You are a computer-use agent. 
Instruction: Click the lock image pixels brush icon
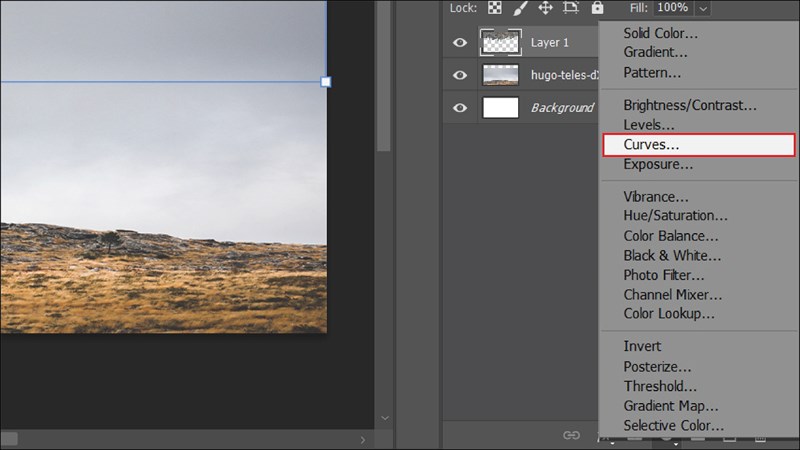pyautogui.click(x=520, y=8)
